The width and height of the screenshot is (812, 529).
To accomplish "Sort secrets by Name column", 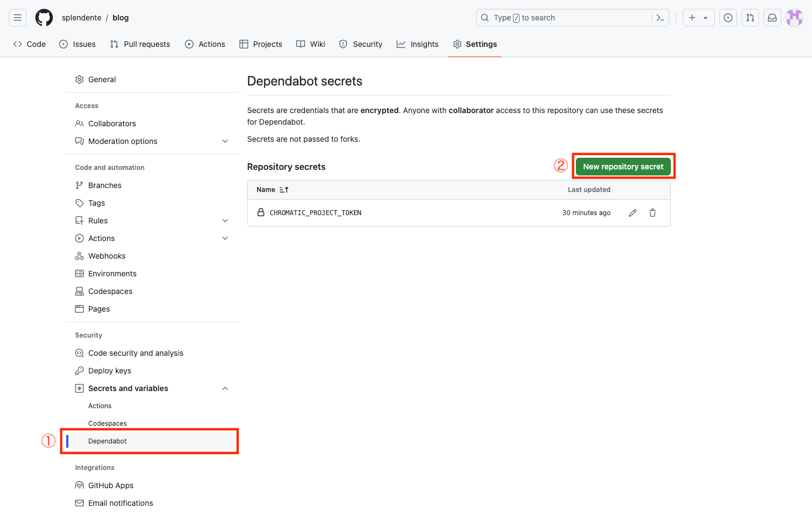I will tap(273, 190).
